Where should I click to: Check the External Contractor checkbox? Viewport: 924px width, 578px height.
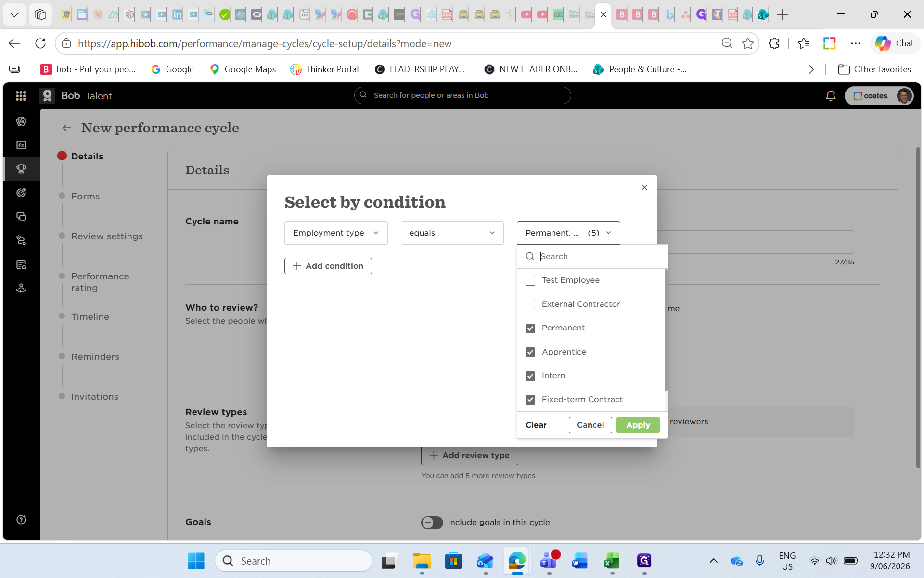click(530, 304)
